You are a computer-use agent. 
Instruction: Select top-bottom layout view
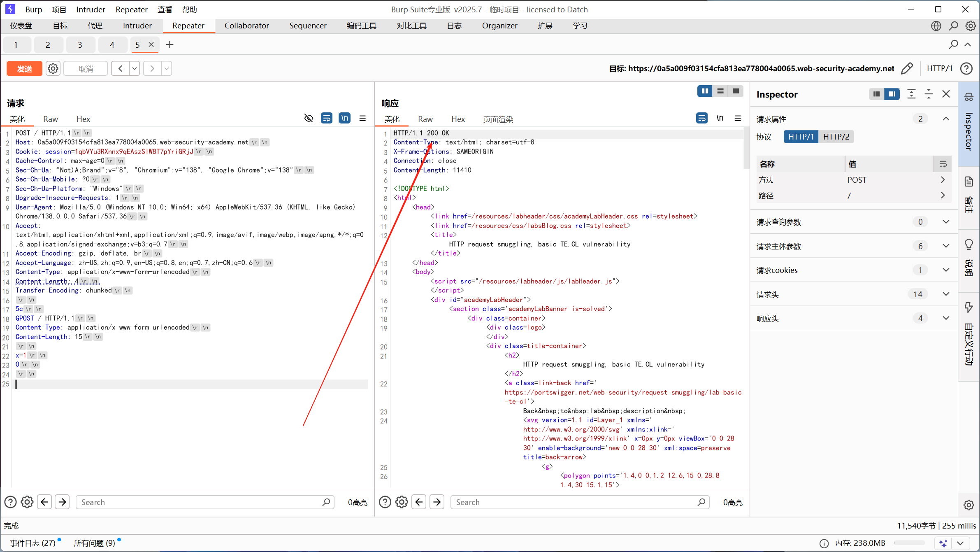(x=720, y=91)
